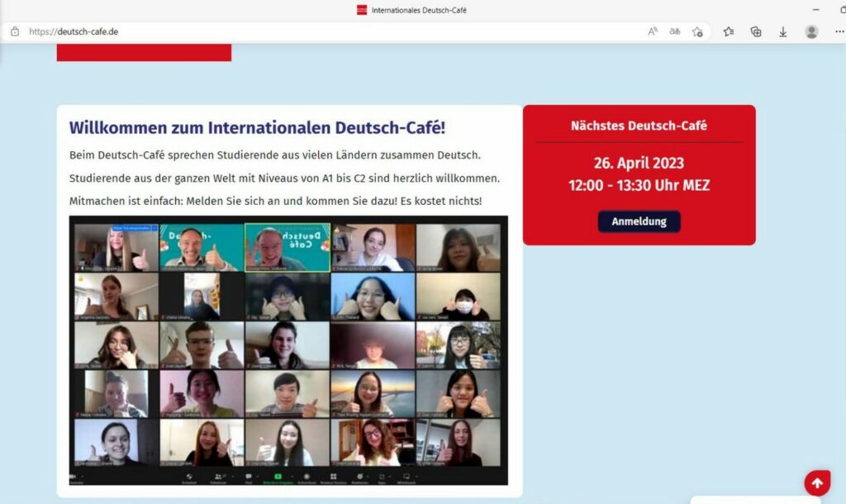
Task: Click the deutsch-cafe.de address field
Action: tap(335, 32)
